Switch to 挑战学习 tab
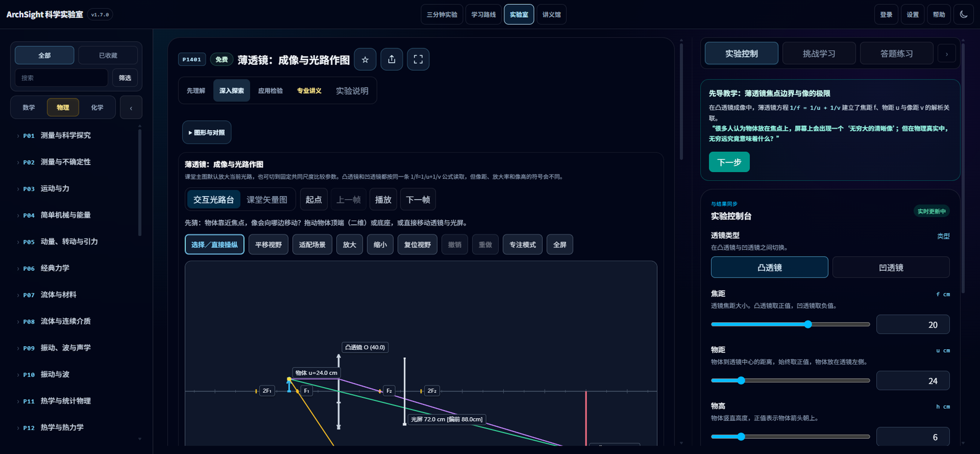Screen dimensions: 980x454 [819, 53]
